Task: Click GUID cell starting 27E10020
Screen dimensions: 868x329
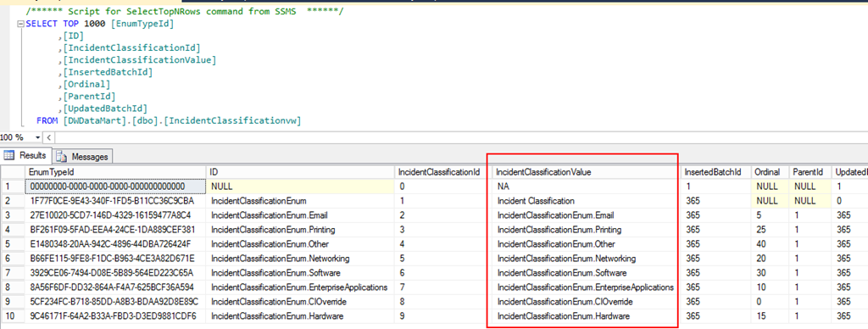Action: point(115,215)
